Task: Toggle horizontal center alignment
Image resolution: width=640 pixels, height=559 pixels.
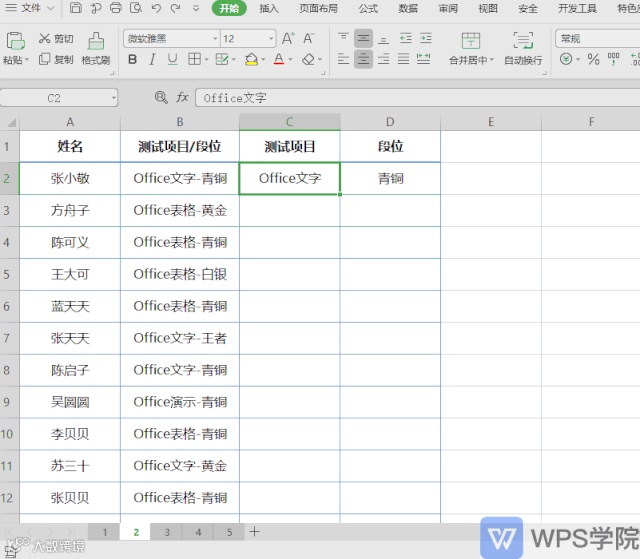Action: (363, 60)
